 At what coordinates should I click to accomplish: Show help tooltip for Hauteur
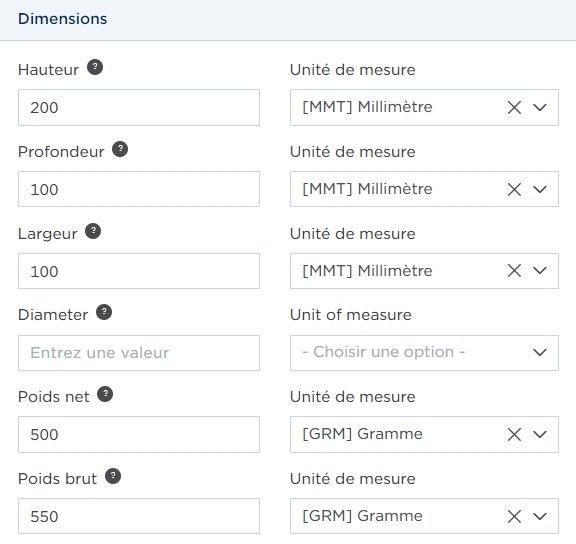(x=95, y=67)
